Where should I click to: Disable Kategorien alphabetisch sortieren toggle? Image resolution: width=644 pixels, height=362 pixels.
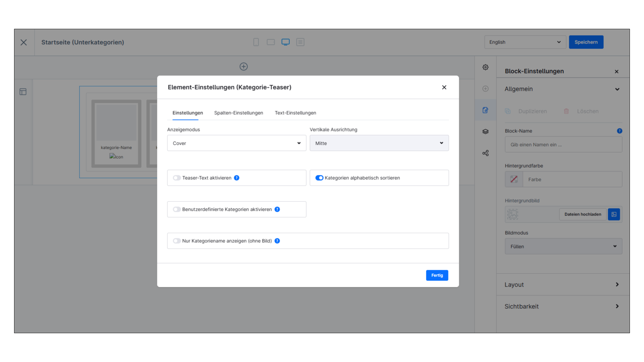pos(319,178)
